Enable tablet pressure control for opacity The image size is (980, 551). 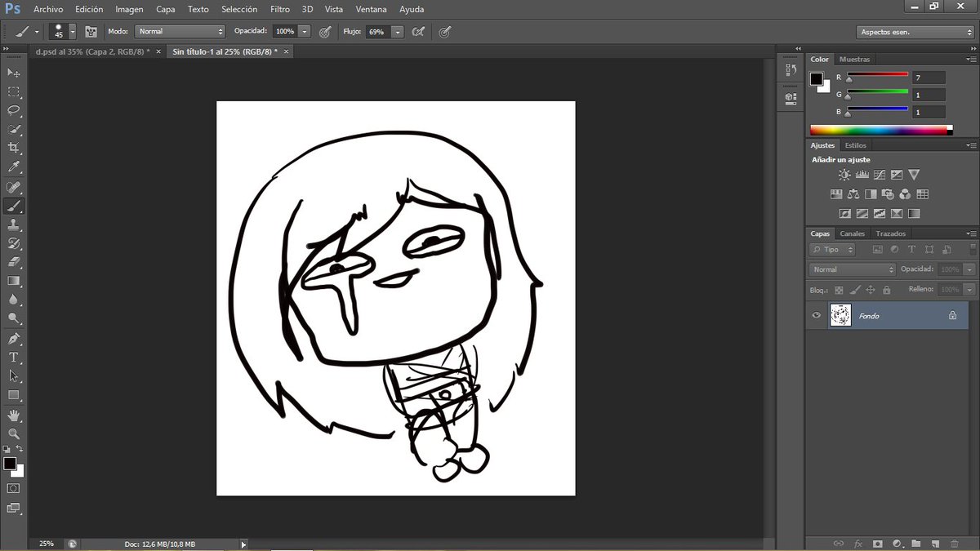325,32
